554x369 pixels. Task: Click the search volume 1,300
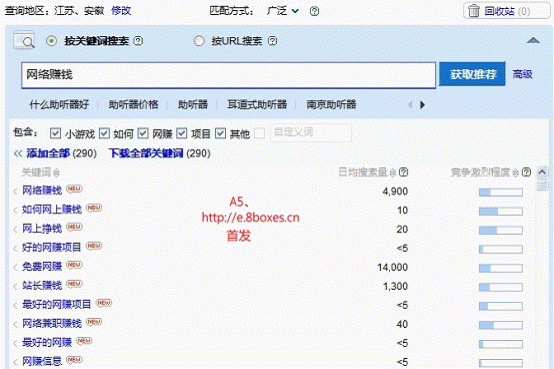(395, 287)
